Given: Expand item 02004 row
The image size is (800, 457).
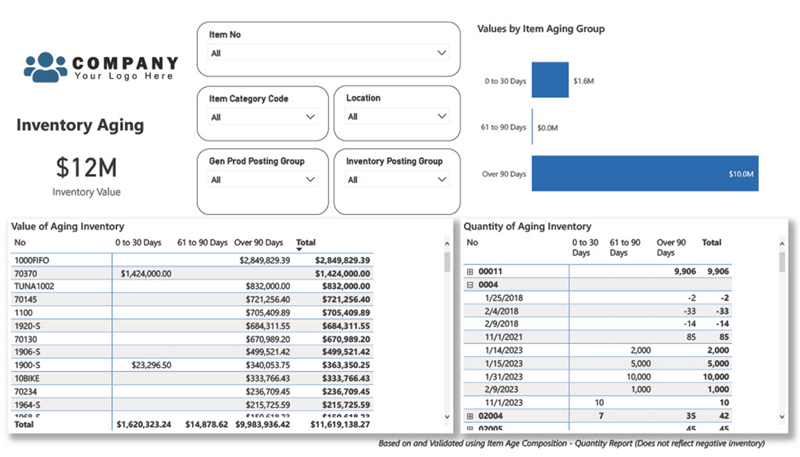Looking at the screenshot, I should (x=470, y=414).
